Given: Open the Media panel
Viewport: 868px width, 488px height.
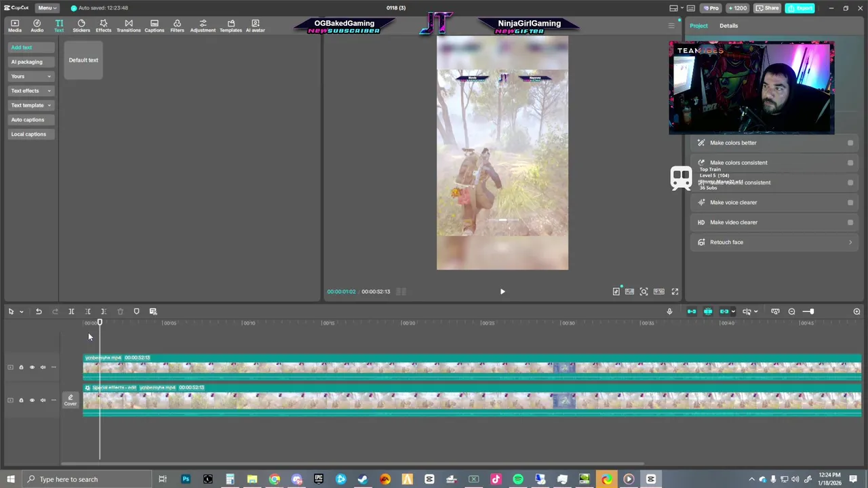Looking at the screenshot, I should (x=14, y=26).
